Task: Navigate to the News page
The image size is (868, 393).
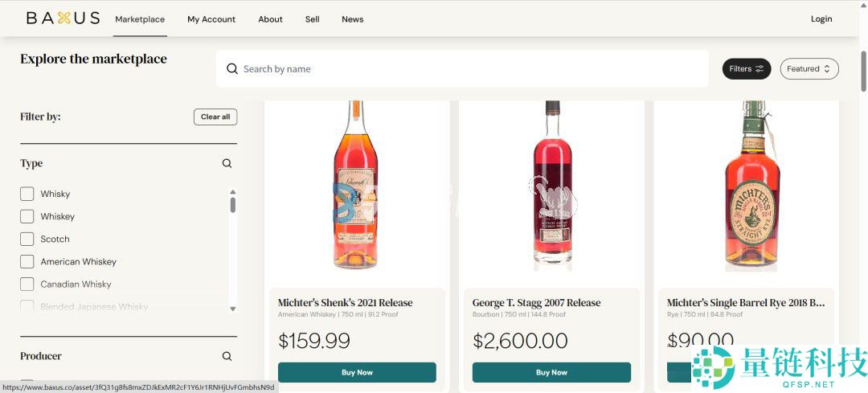Action: pos(352,19)
